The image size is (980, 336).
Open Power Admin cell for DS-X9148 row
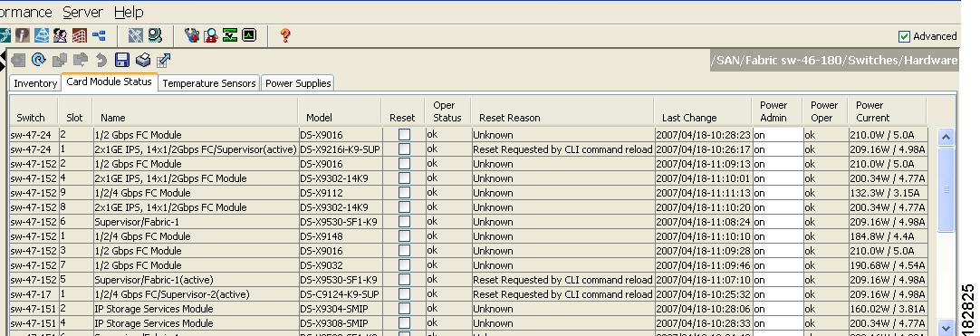pyautogui.click(x=777, y=236)
